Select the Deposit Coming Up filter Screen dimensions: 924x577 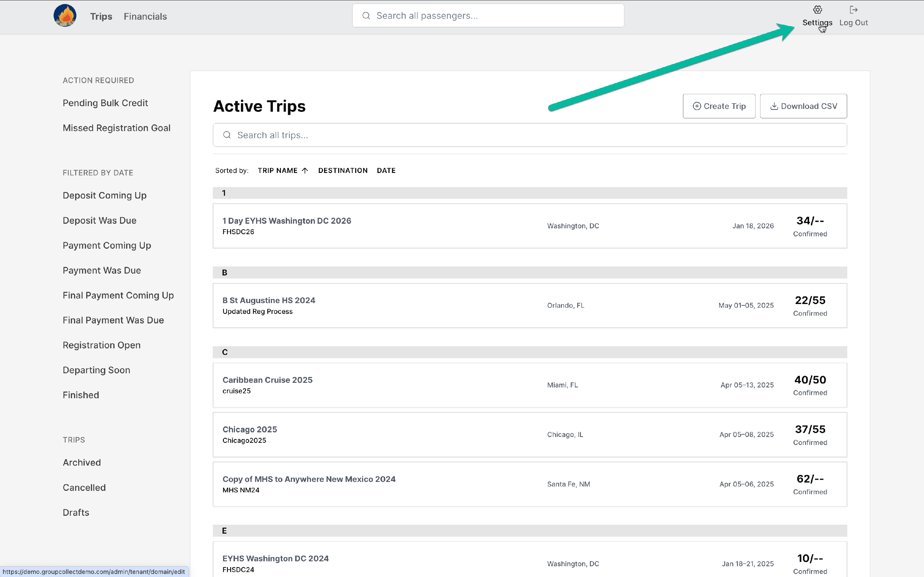(104, 195)
